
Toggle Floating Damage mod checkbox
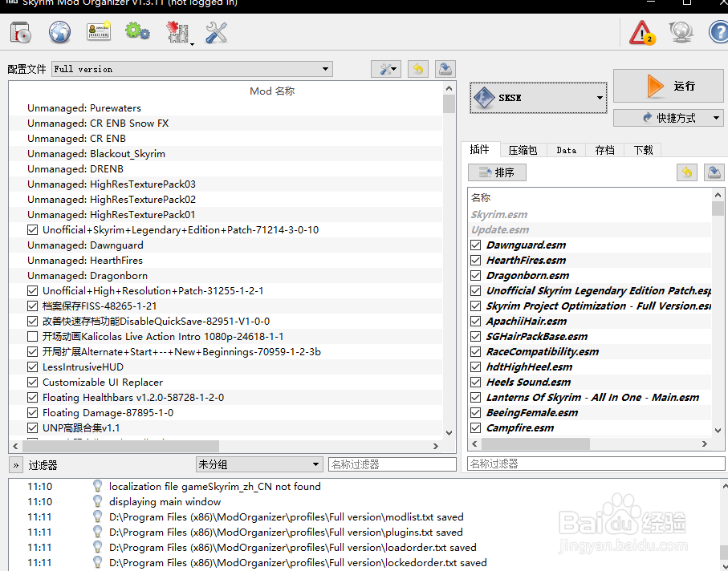[x=32, y=412]
